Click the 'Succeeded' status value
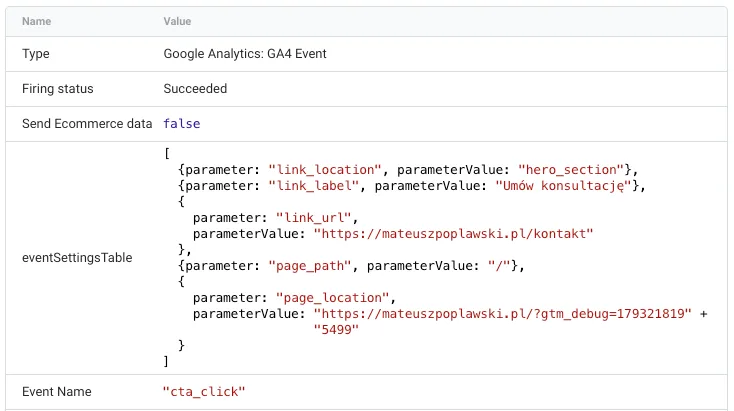This screenshot has width=734, height=411. (x=195, y=89)
